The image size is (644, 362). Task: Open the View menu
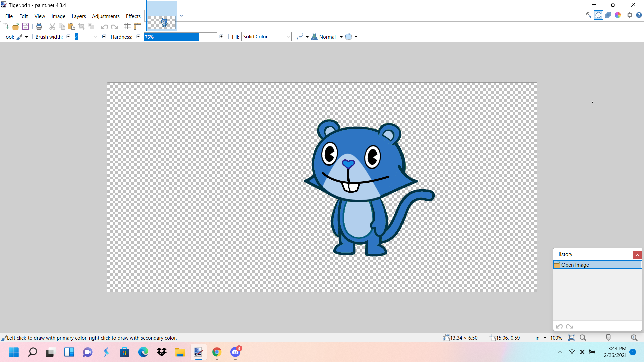[x=40, y=16]
